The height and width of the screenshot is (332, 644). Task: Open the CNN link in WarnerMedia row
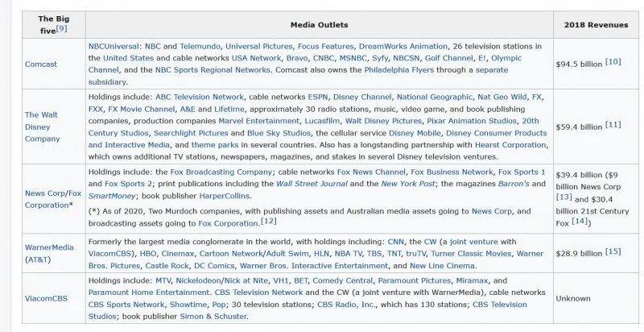pyautogui.click(x=395, y=242)
